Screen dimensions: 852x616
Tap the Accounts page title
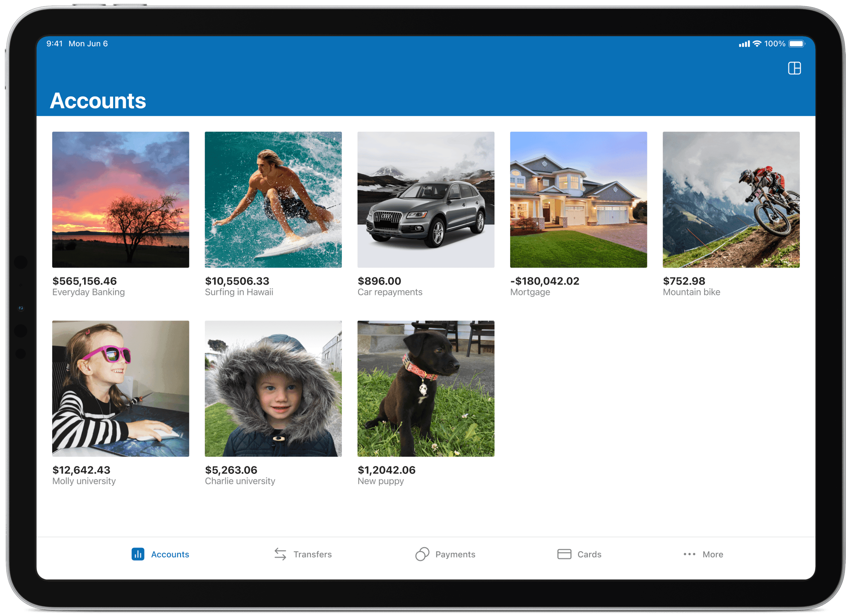(x=98, y=100)
